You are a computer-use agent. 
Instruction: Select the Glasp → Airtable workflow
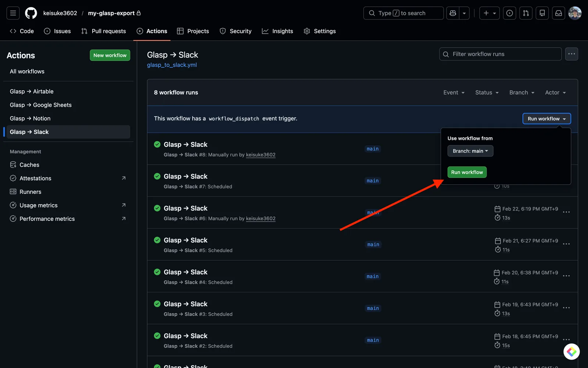68,91
